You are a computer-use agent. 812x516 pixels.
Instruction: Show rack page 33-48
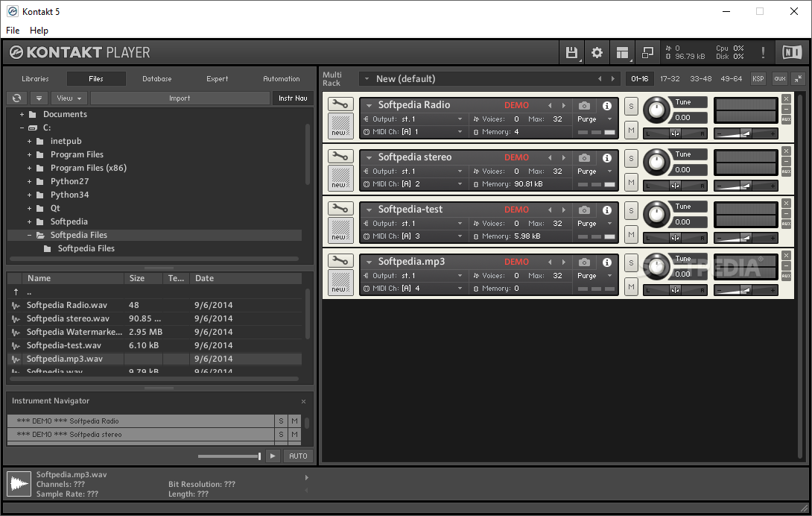(701, 79)
